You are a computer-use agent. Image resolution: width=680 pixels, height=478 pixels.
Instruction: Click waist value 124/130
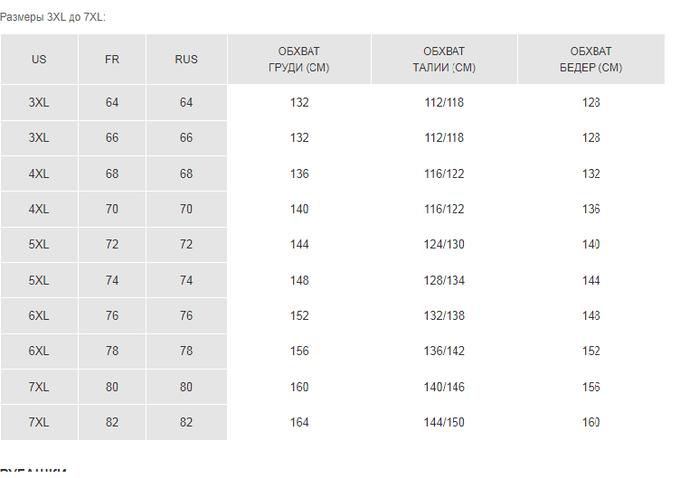click(444, 245)
